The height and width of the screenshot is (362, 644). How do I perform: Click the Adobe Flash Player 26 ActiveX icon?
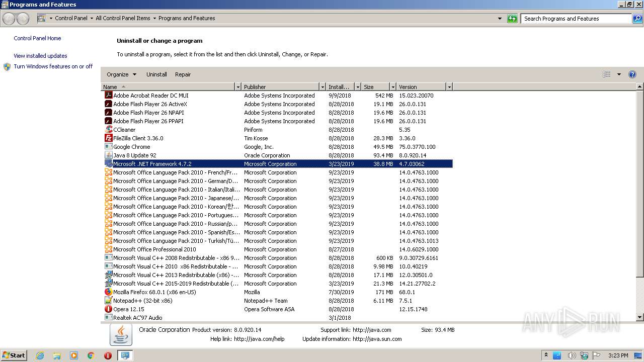tap(108, 104)
